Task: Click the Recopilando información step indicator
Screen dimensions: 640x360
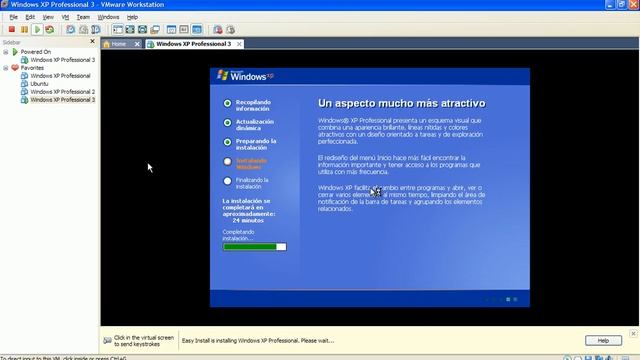Action: [227, 103]
